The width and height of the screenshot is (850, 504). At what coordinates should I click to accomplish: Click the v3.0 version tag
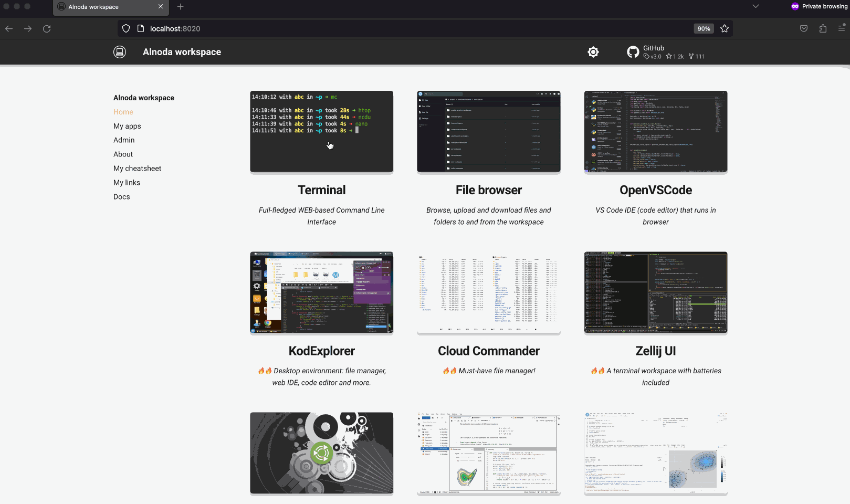(653, 57)
